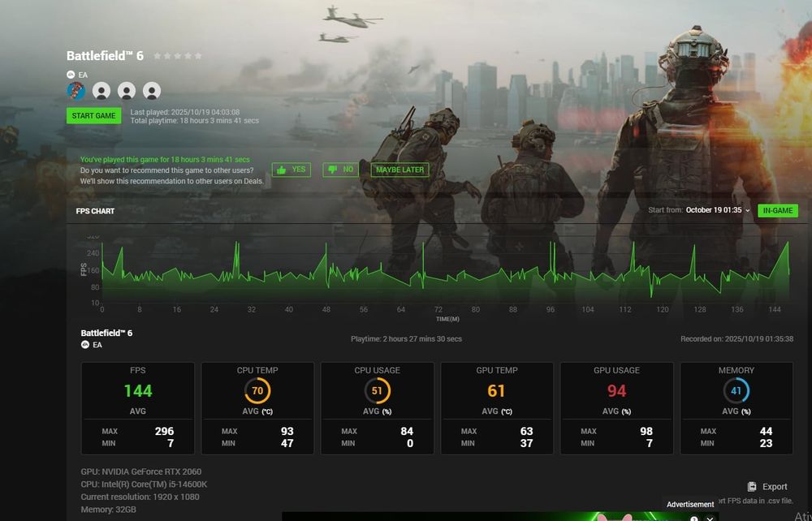This screenshot has width=812, height=521.
Task: Click the FPS MAX value 296
Action: coord(164,431)
